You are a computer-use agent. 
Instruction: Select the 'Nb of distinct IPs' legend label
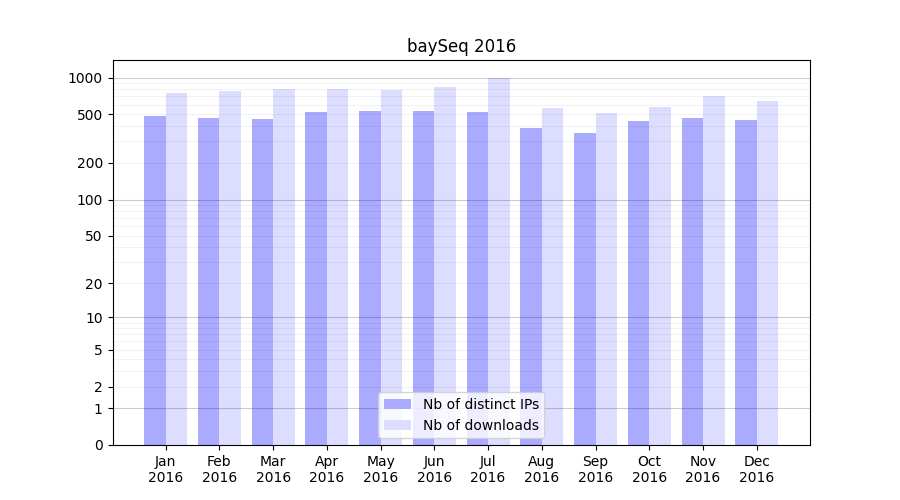[x=480, y=404]
